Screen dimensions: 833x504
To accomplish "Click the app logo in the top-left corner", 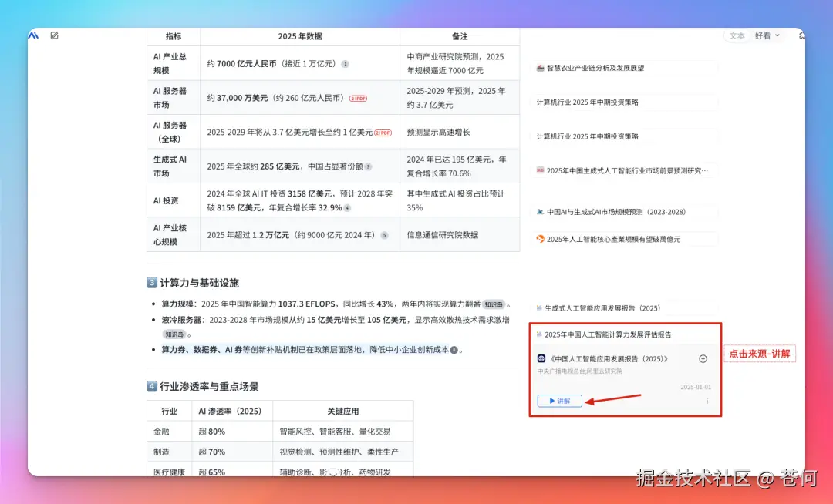I will tap(33, 35).
